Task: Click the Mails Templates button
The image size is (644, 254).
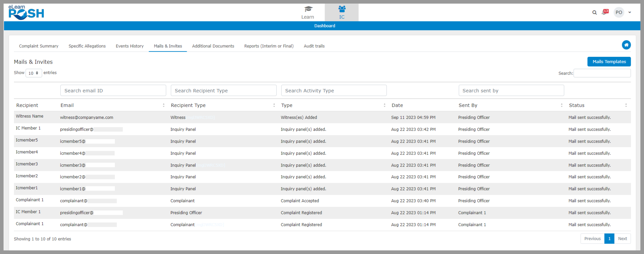Action: coord(609,62)
